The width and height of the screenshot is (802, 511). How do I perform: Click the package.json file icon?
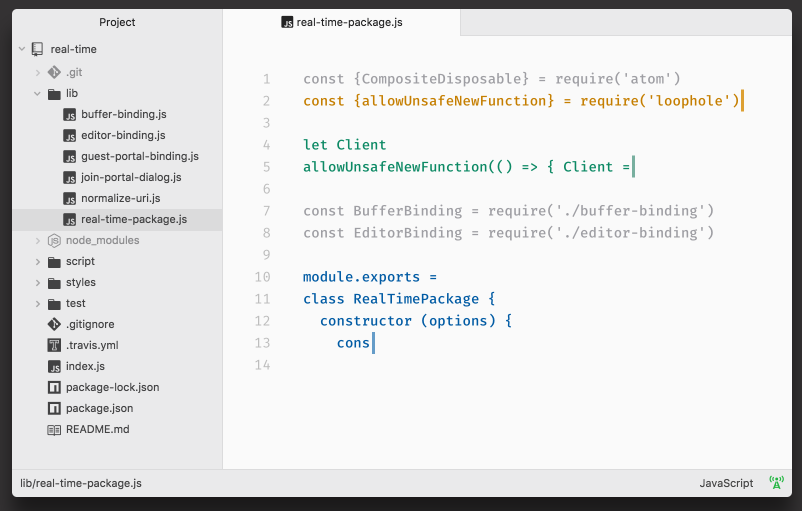(54, 408)
